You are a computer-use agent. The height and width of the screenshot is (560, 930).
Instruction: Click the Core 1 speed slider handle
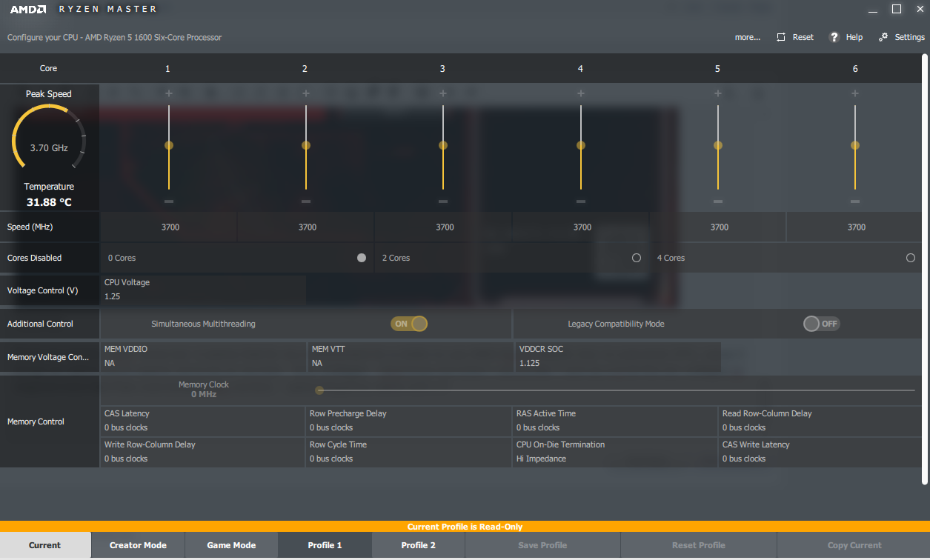tap(169, 146)
